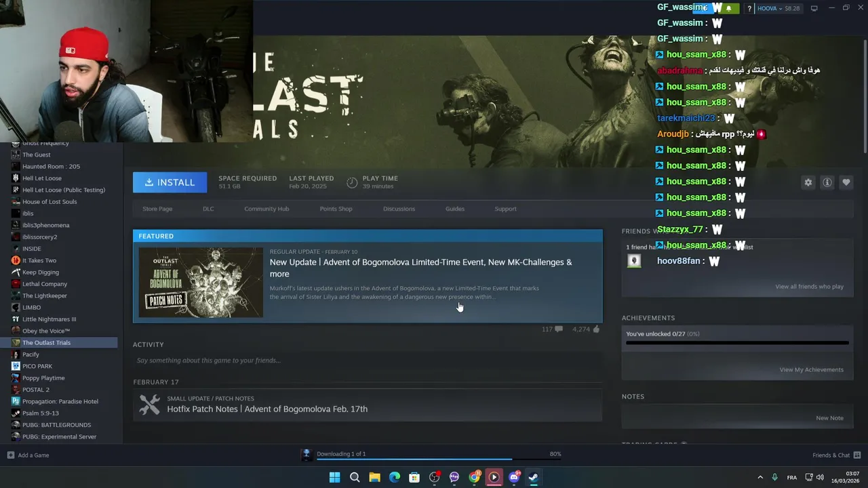
Task: Select Propagation: Paradise Hotel in library
Action: point(60,401)
